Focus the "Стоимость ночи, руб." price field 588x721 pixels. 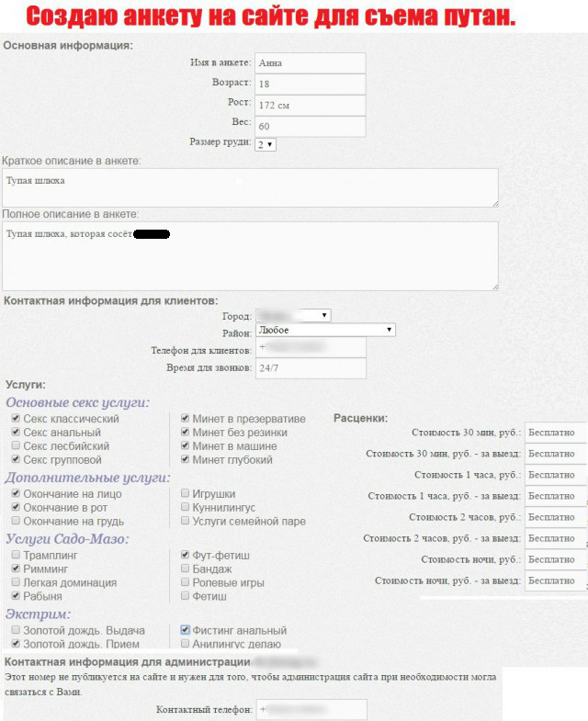556,559
